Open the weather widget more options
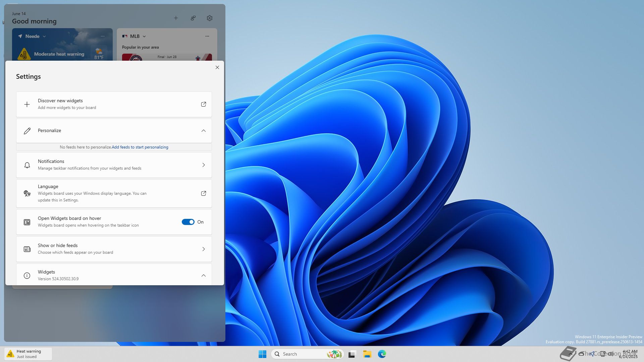 click(103, 36)
